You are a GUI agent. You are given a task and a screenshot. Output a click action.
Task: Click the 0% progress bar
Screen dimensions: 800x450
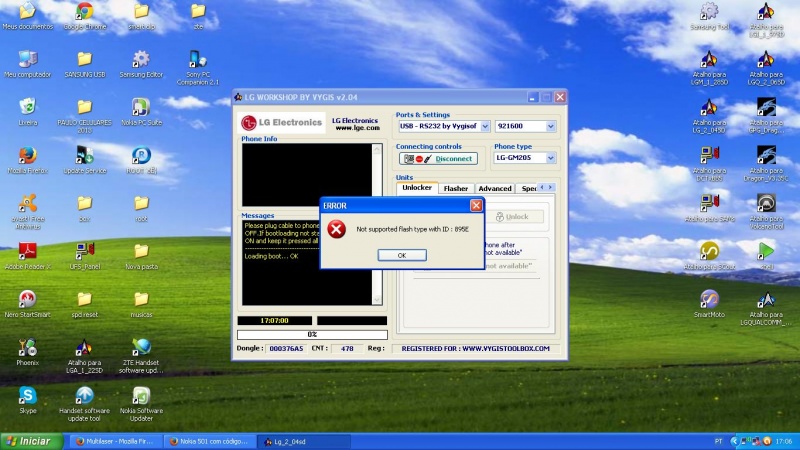pos(312,335)
